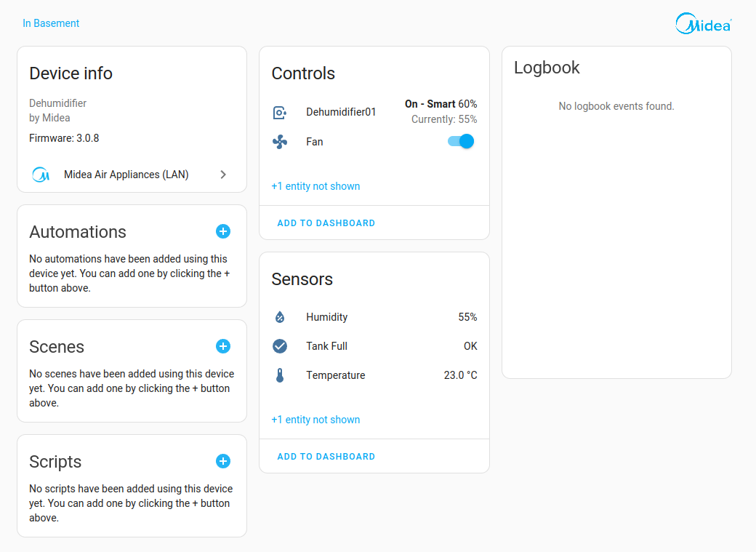The image size is (756, 552).
Task: Show hidden entity in Sensors card
Action: [x=315, y=420]
